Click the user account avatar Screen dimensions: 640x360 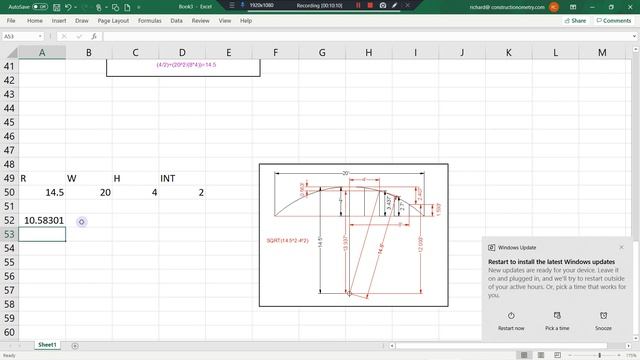(x=554, y=7)
